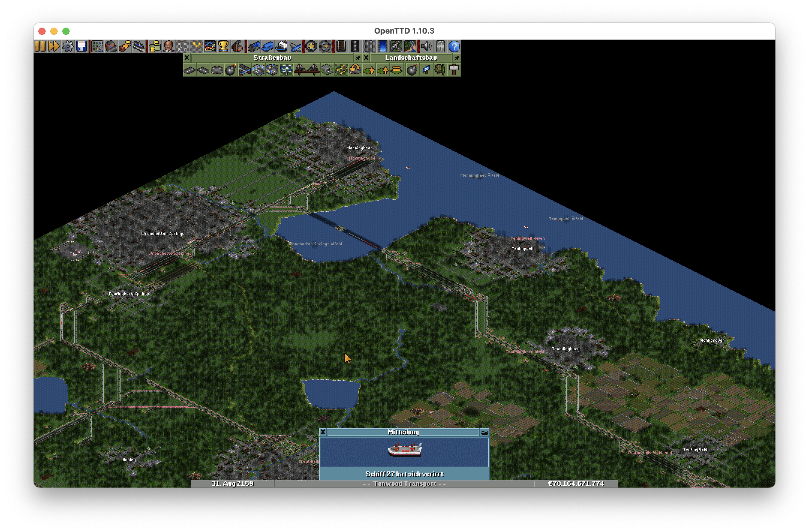The image size is (809, 532).
Task: Open the waterways construction toolbar
Action: click(x=382, y=46)
